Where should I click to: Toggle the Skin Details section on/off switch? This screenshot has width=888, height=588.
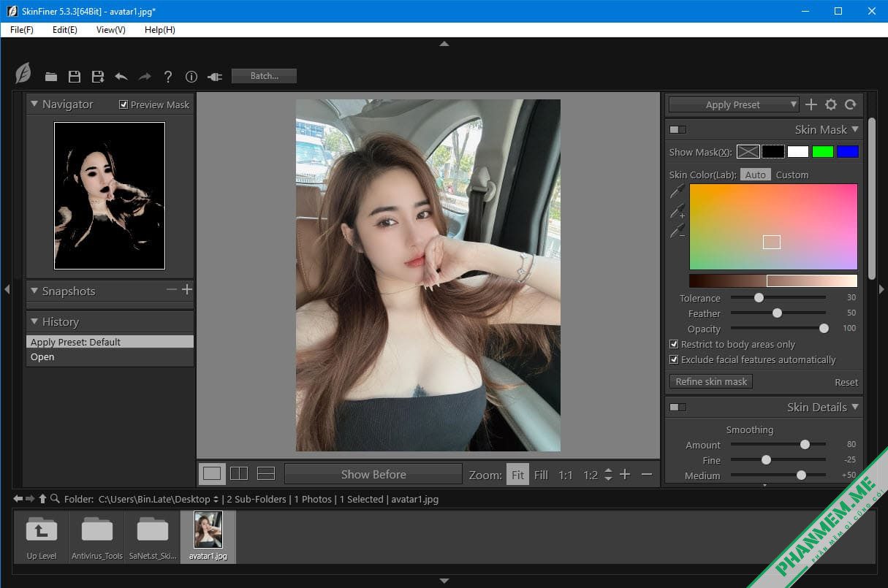point(678,407)
